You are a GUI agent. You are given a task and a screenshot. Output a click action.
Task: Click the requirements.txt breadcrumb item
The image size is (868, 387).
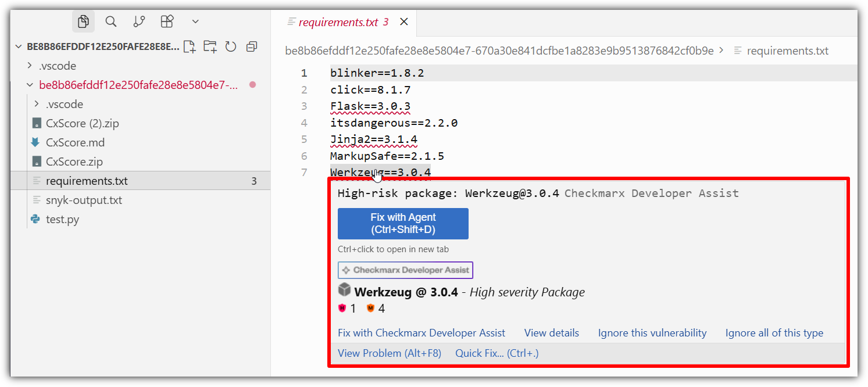pyautogui.click(x=787, y=51)
